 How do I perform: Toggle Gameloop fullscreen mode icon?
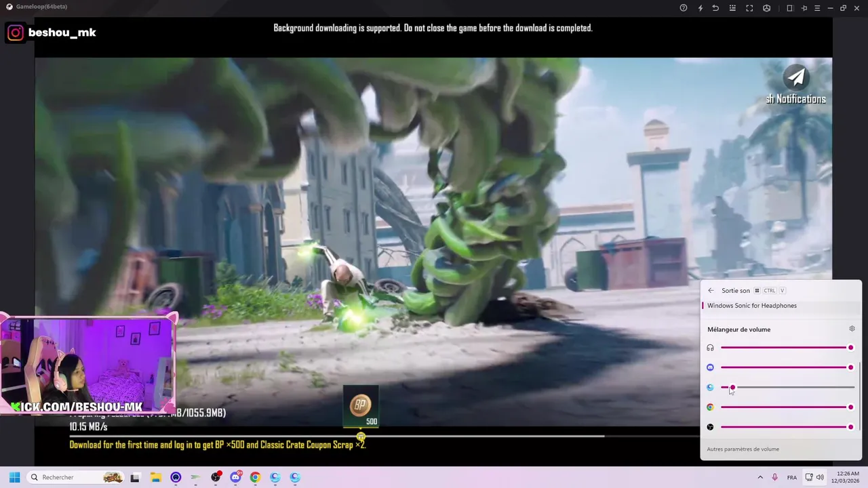coord(749,8)
